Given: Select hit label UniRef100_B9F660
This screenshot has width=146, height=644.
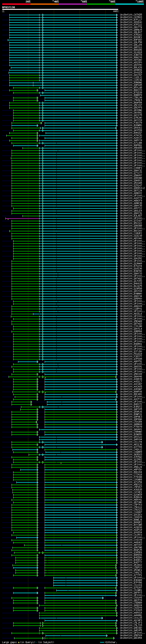Looking at the screenshot, I should click(131, 40).
